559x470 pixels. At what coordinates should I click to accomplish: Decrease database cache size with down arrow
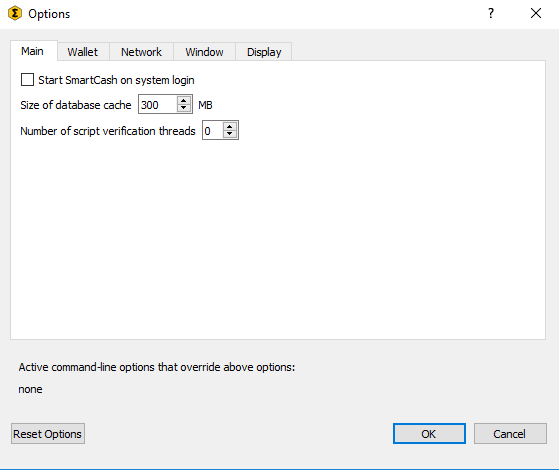point(184,108)
